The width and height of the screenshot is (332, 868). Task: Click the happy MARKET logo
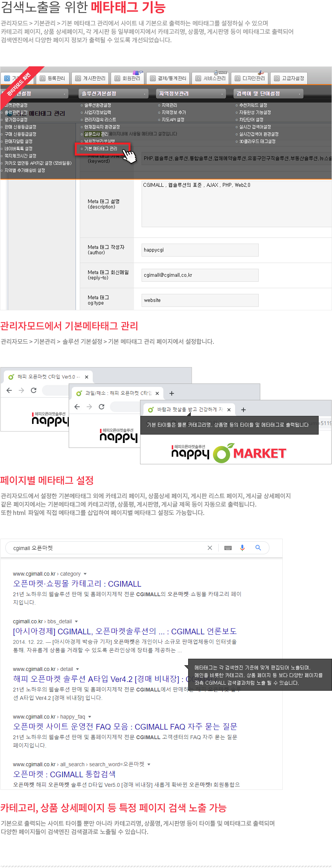click(x=229, y=453)
